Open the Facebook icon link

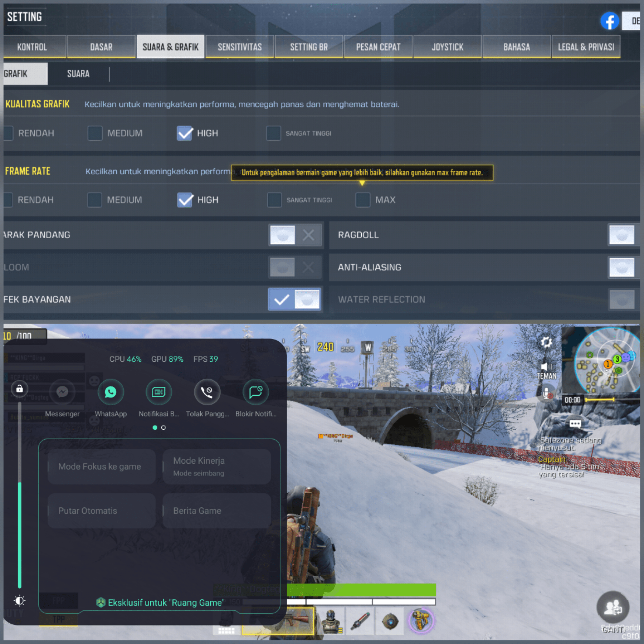click(x=609, y=21)
